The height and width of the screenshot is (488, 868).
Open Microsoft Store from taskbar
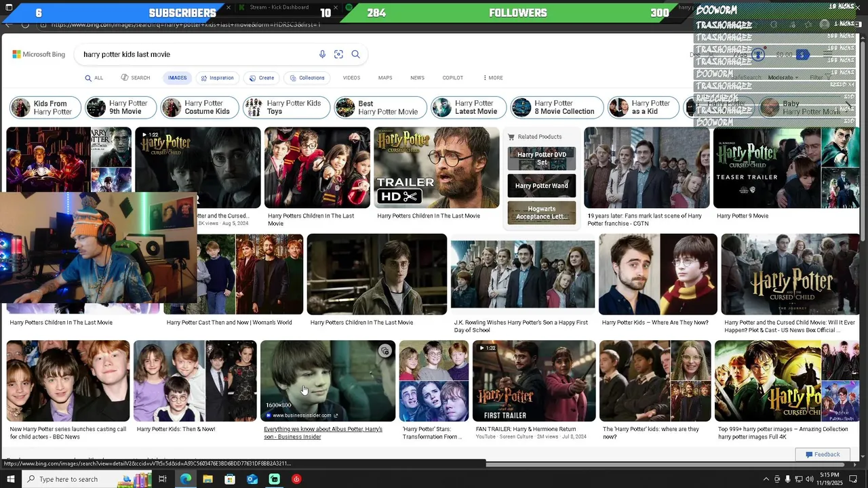230,479
